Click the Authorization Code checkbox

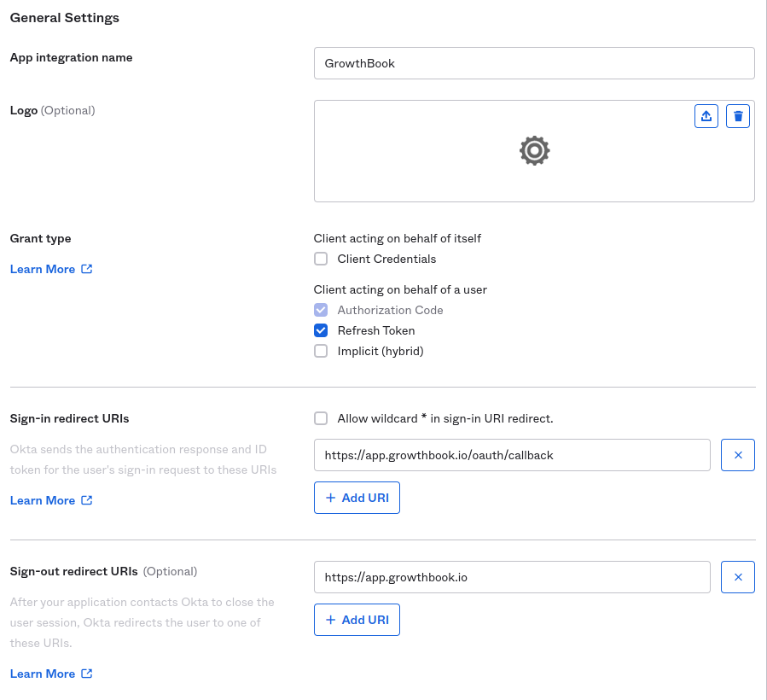[x=321, y=310]
